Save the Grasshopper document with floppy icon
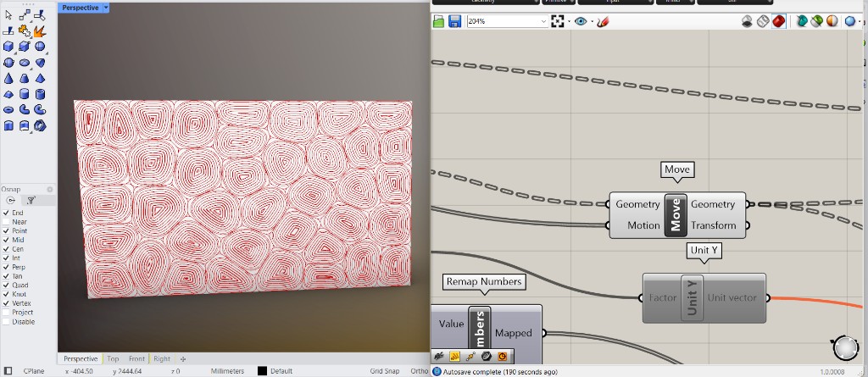This screenshot has height=377, width=868. click(x=454, y=21)
